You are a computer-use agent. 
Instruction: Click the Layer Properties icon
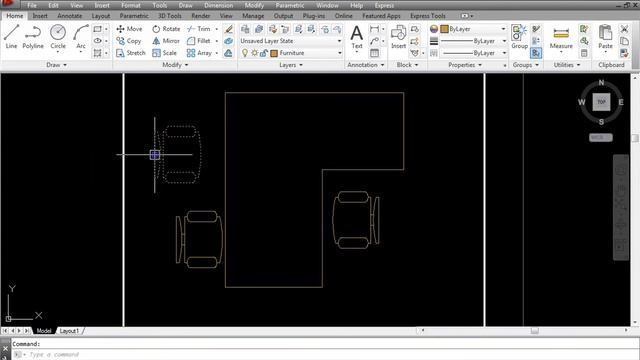(x=245, y=29)
